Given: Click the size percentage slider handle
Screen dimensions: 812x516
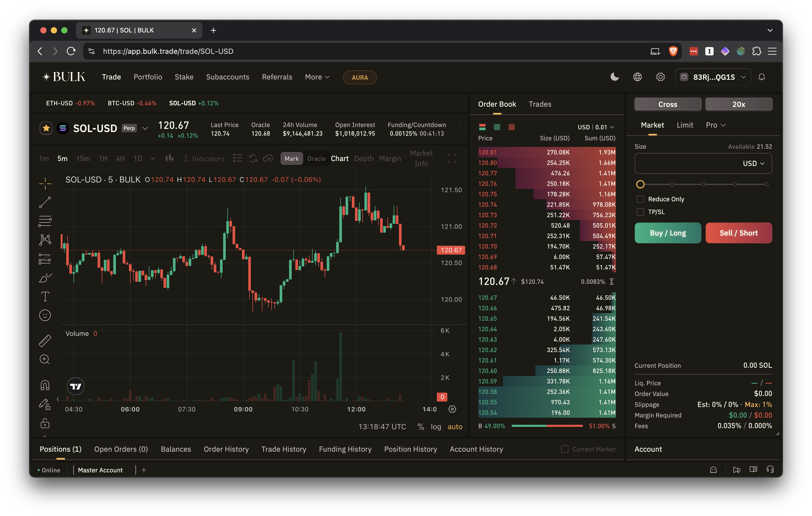Looking at the screenshot, I should pos(640,184).
